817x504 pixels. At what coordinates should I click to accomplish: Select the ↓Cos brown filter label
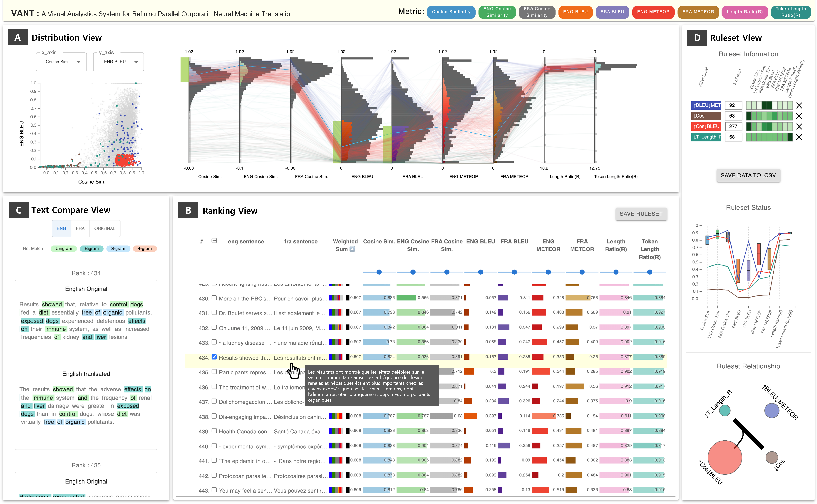pos(706,116)
